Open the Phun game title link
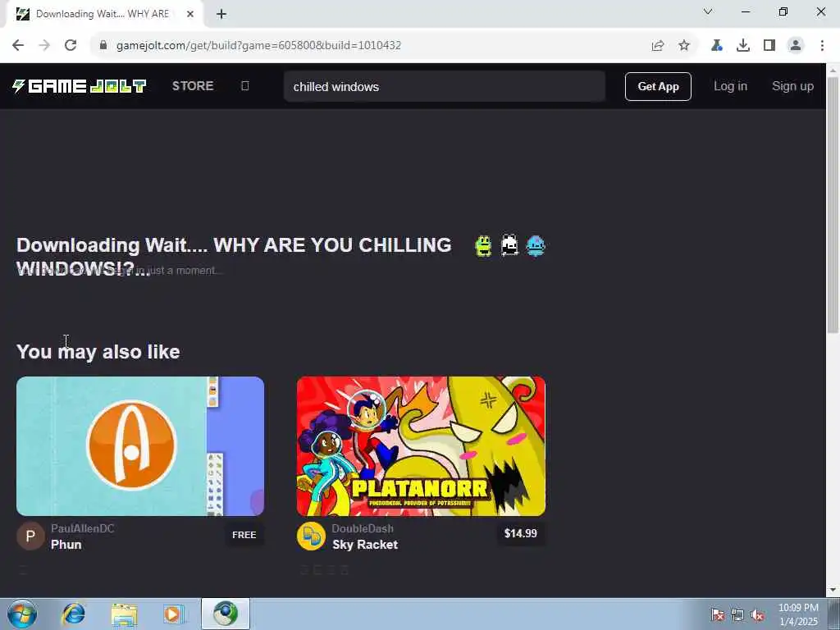The width and height of the screenshot is (840, 630). [66, 545]
